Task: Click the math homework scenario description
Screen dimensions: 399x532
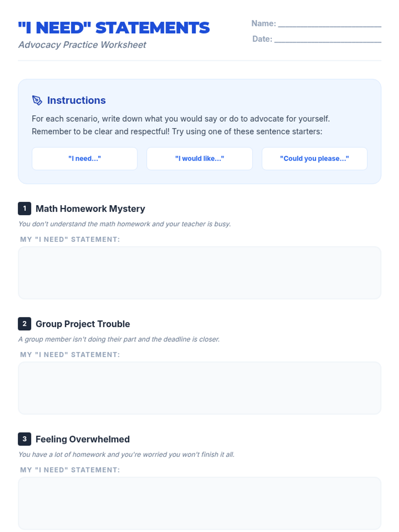Action: (124, 224)
